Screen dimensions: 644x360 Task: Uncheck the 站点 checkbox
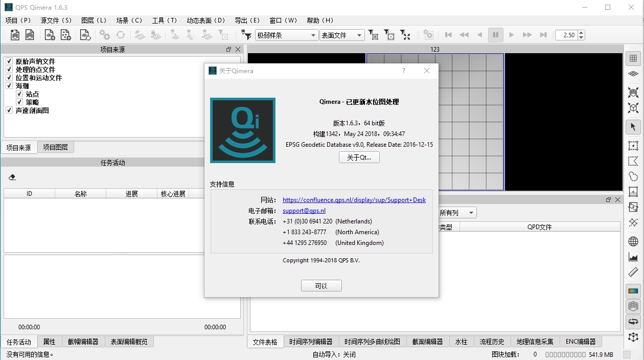click(19, 94)
